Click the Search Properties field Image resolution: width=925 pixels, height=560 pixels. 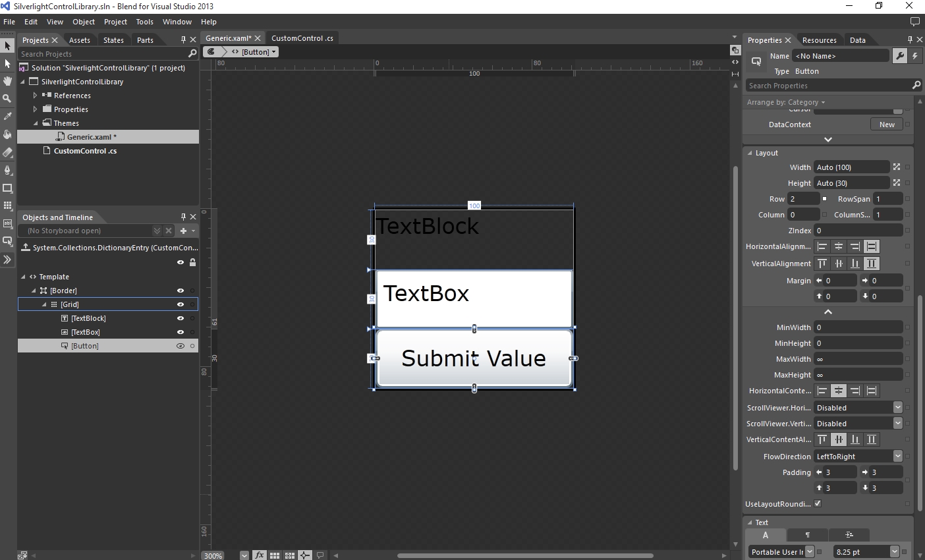828,86
